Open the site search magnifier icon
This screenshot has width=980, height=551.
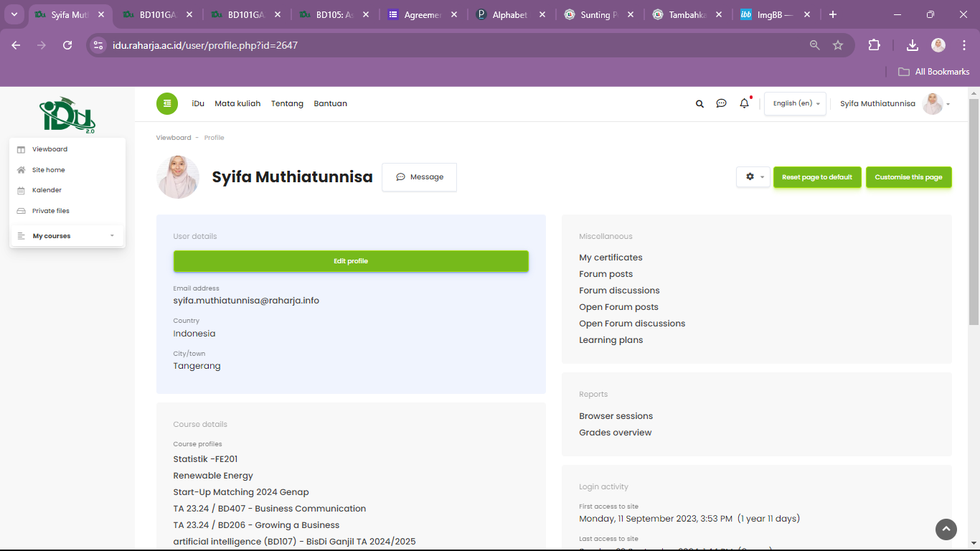click(x=699, y=103)
